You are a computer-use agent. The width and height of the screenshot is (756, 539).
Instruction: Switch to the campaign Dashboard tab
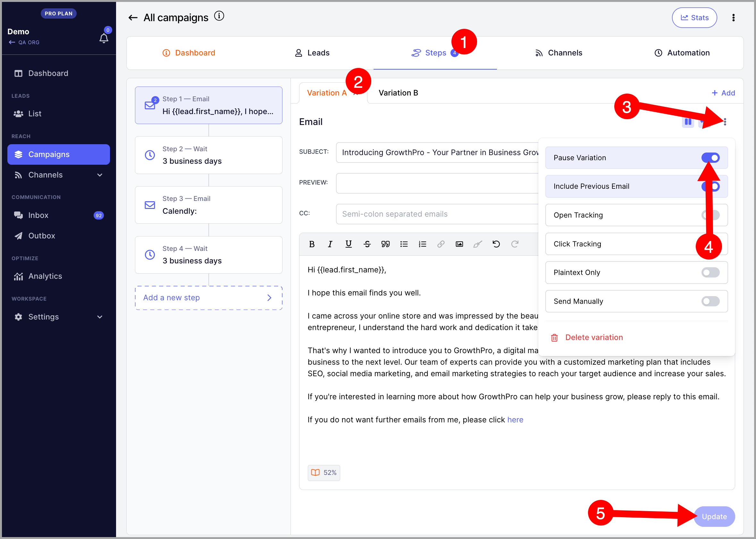189,53
